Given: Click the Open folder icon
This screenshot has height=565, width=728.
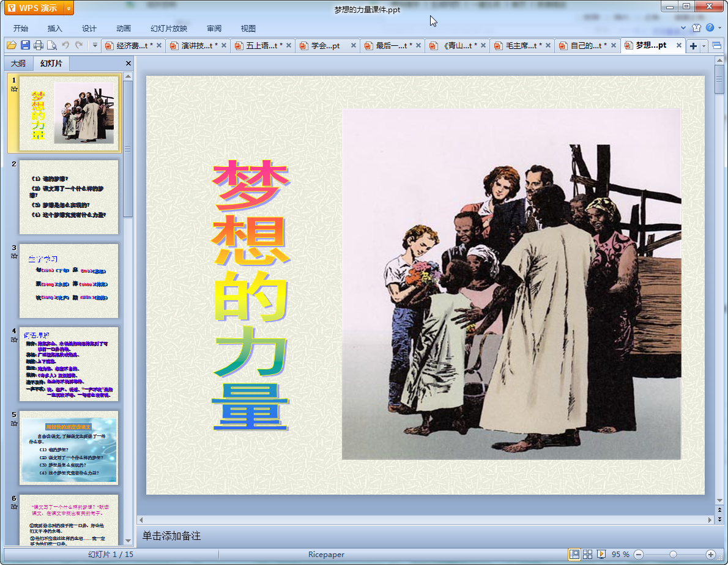Looking at the screenshot, I should pyautogui.click(x=11, y=45).
